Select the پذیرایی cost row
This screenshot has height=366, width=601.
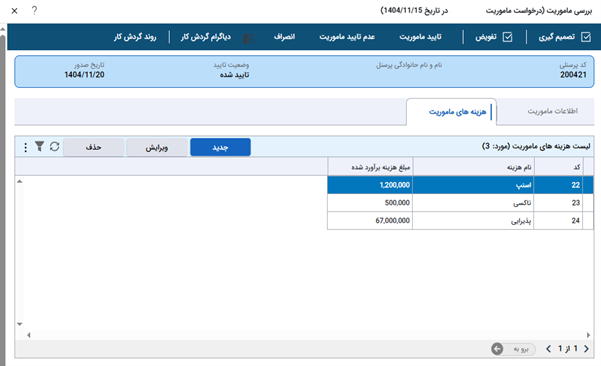pos(460,220)
